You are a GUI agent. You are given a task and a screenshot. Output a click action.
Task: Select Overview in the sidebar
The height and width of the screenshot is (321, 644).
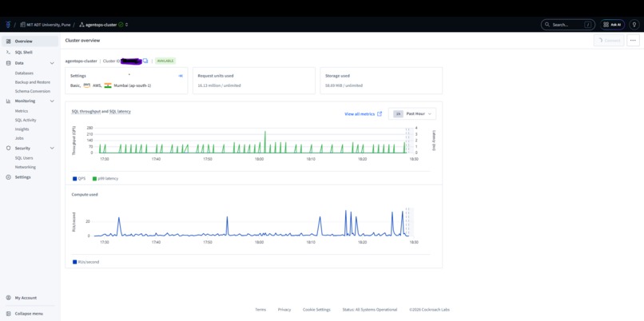30,41
